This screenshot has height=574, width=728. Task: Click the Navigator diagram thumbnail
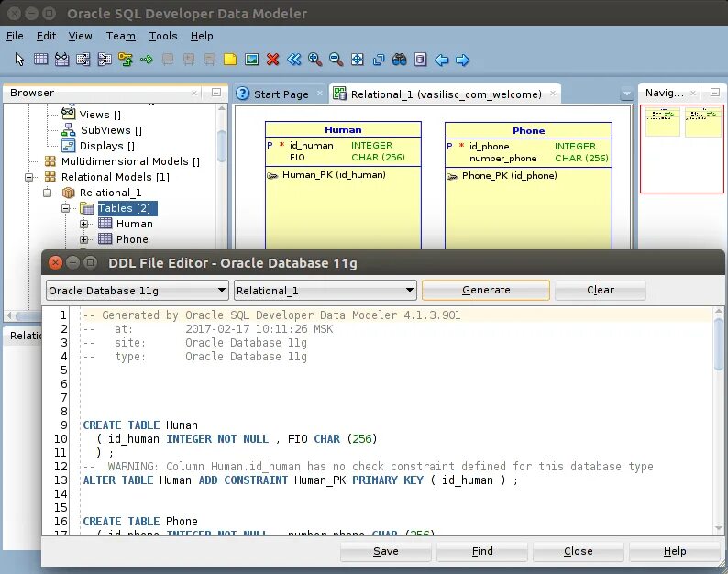(x=681, y=149)
